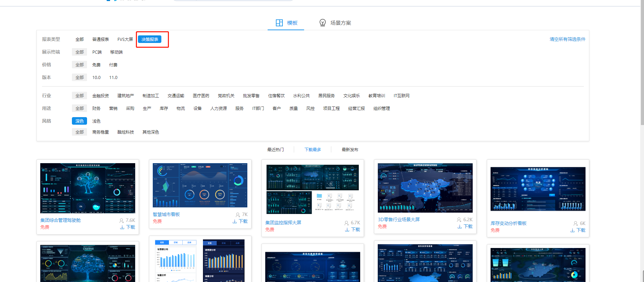Screen dimensions: 644x282
Task: Filter industry by 建筑地产
Action: click(x=126, y=95)
